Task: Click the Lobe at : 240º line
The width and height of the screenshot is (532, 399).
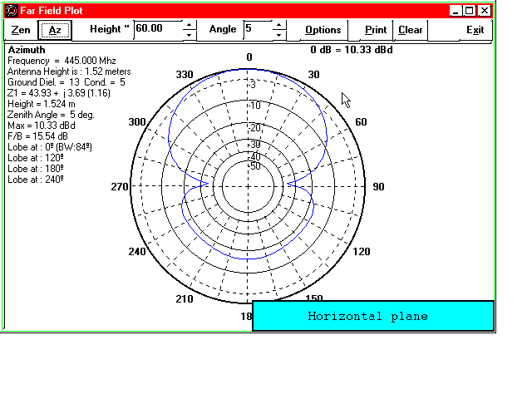Action: coord(36,180)
